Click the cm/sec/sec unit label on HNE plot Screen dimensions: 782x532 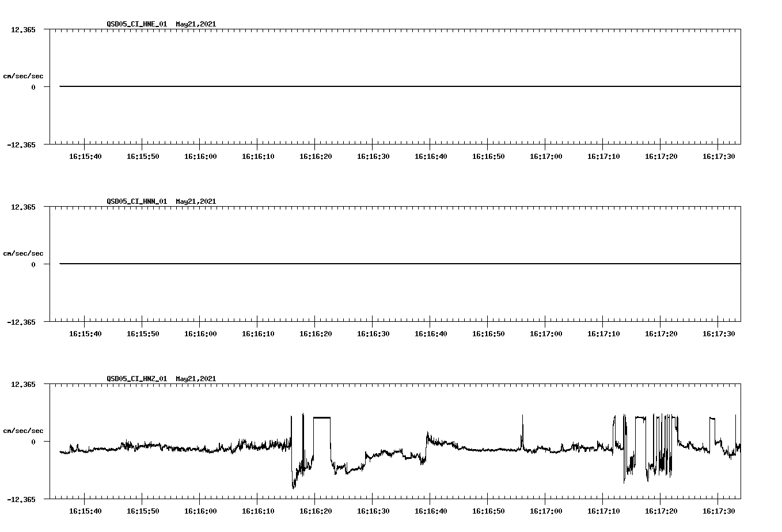tap(23, 75)
